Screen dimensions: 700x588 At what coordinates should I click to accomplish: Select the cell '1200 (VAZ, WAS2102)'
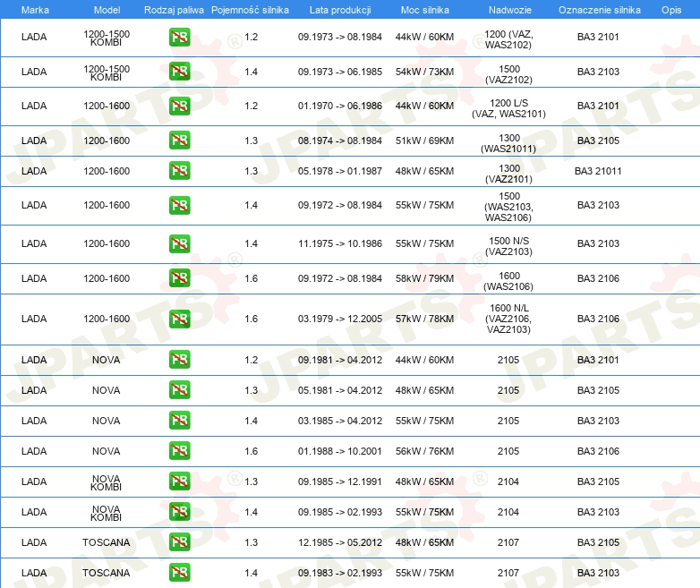(x=508, y=39)
